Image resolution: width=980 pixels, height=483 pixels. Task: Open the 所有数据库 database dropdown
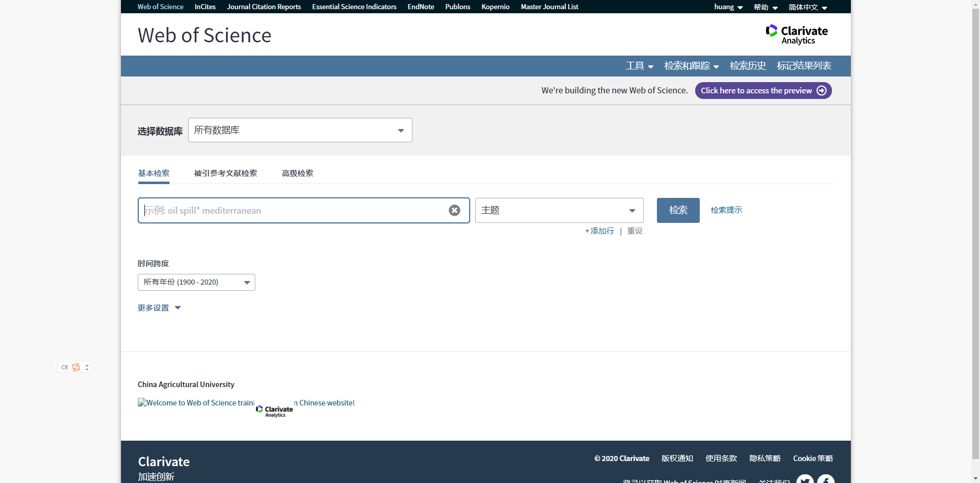300,130
